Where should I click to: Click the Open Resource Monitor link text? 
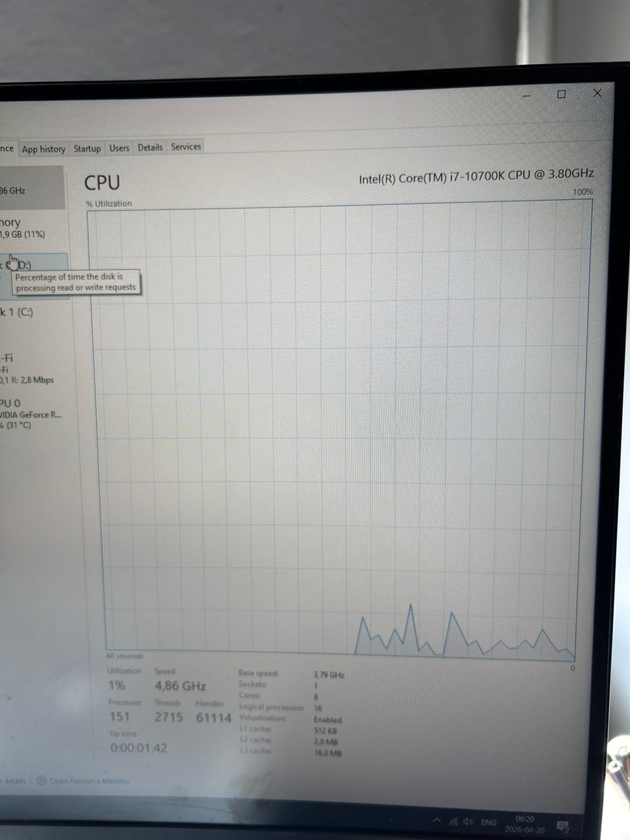pyautogui.click(x=89, y=781)
